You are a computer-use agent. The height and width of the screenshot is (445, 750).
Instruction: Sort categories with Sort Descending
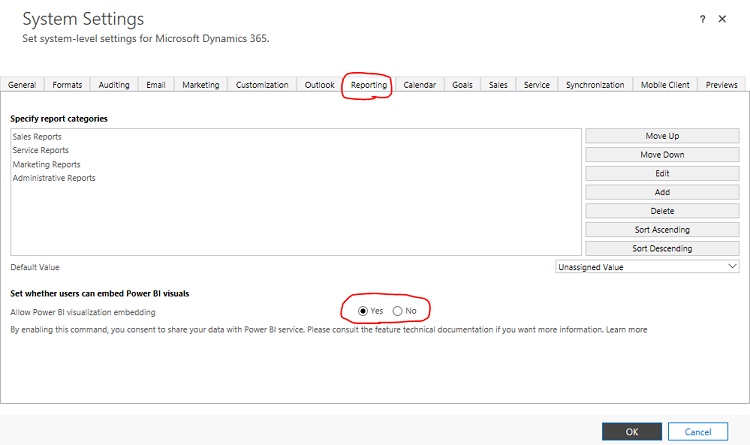tap(662, 248)
